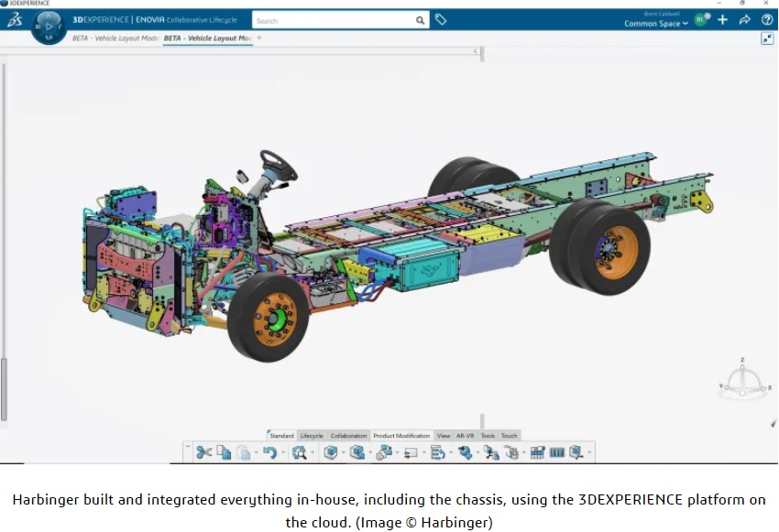Switch to the Lifecycle tab

coord(312,436)
